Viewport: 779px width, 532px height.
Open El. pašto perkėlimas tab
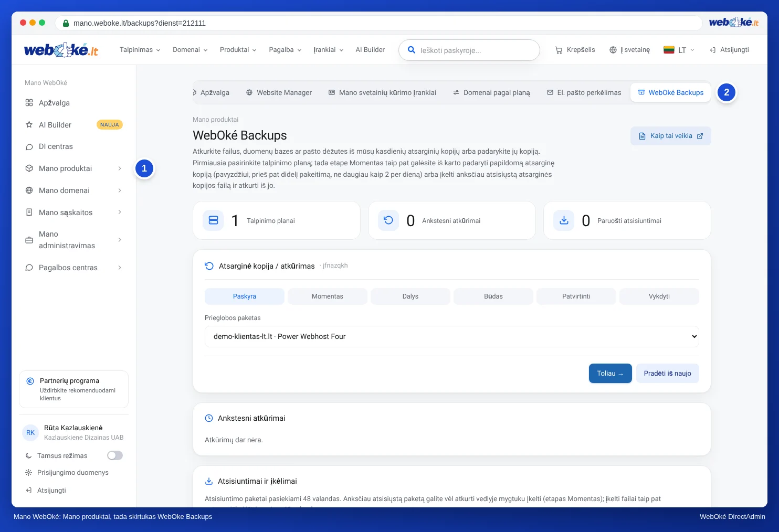(584, 92)
